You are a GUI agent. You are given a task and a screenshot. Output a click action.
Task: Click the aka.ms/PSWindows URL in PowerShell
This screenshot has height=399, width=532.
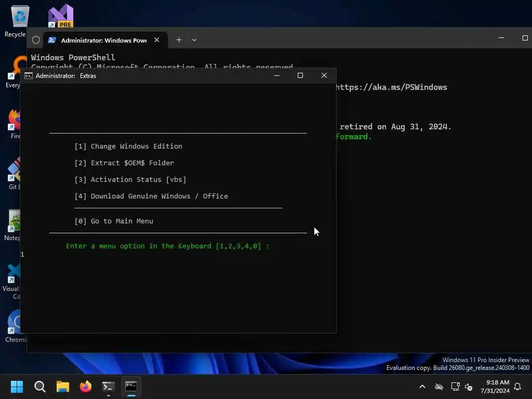392,87
